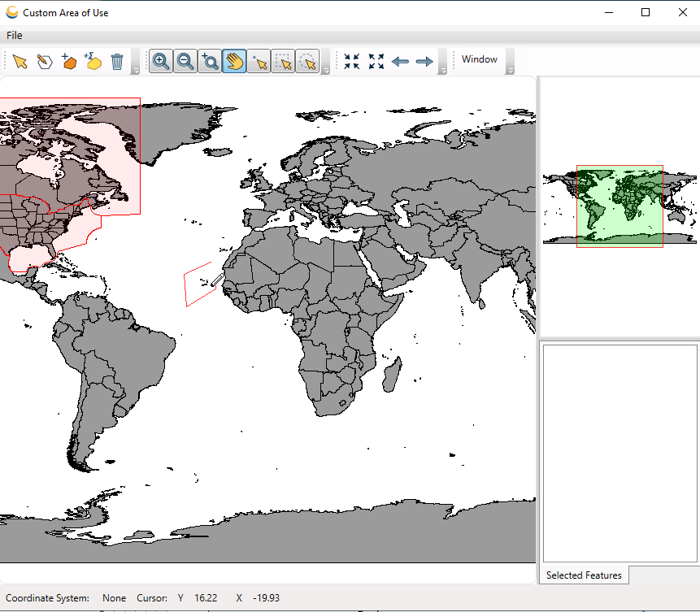Open the File menu
The height and width of the screenshot is (612, 700).
15,36
